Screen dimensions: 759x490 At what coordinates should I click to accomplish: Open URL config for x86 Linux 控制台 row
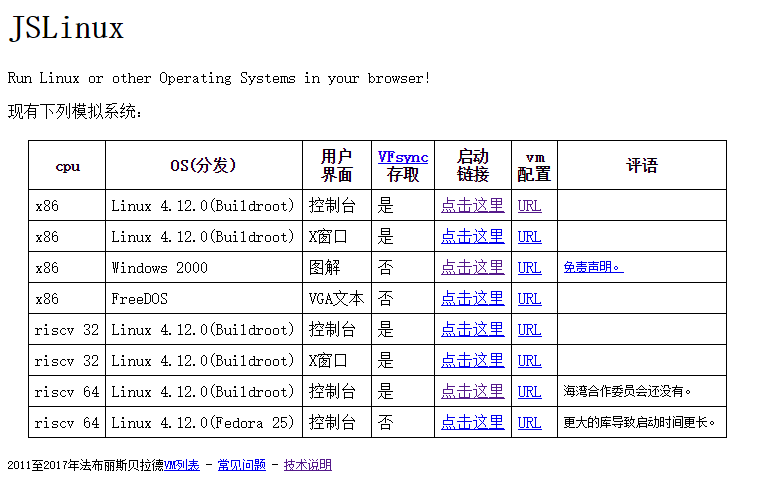click(530, 206)
